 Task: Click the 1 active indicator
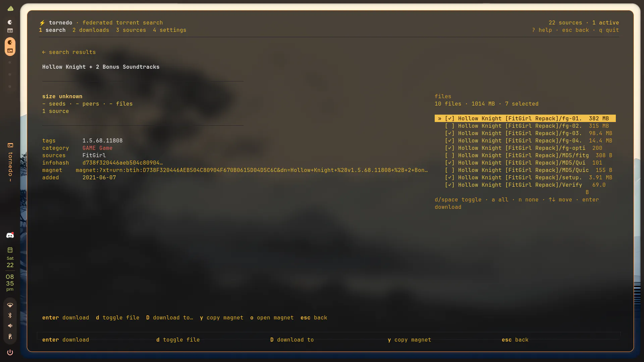coord(606,23)
